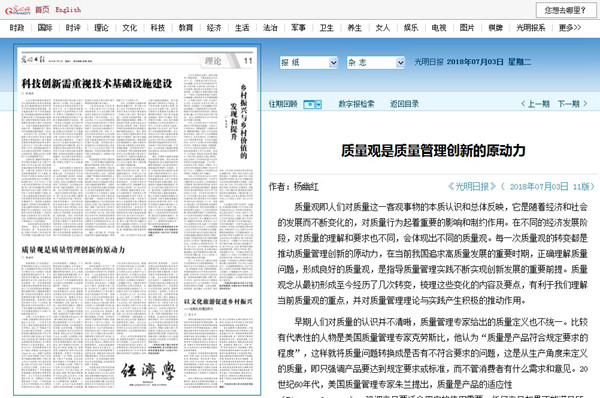This screenshot has width=600, height=398.
Task: Open the 生活 section
Action: click(242, 28)
